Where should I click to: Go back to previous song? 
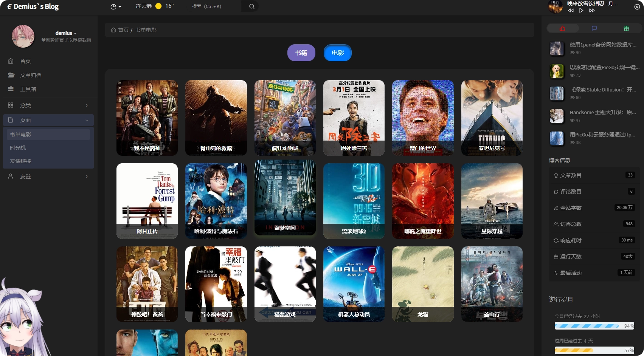pos(571,11)
